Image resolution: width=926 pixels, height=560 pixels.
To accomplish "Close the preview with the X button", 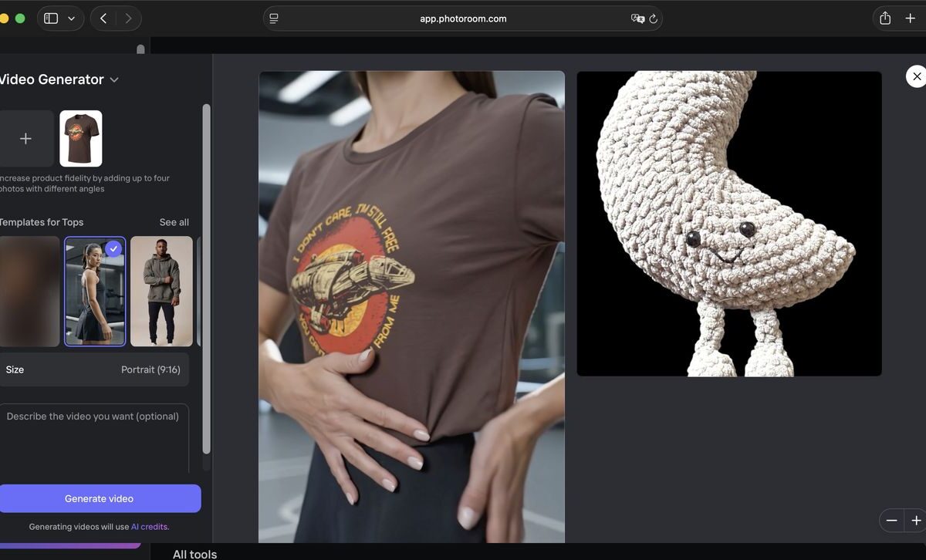I will (x=917, y=76).
